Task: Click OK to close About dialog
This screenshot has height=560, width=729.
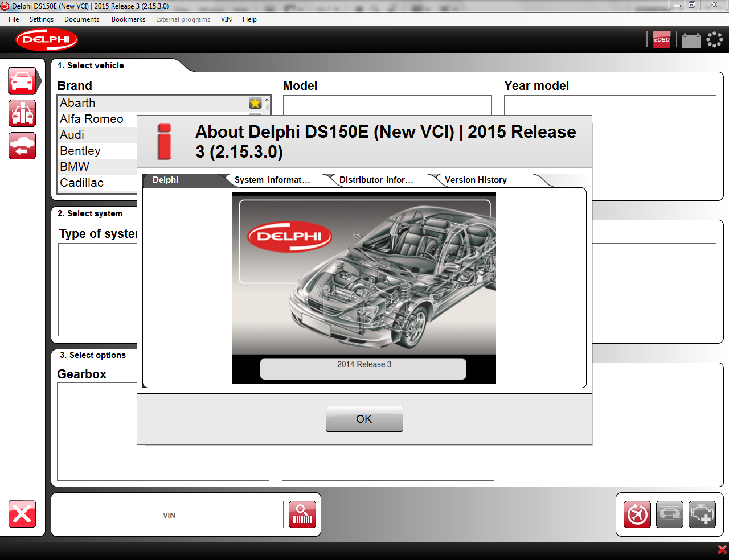Action: click(364, 419)
